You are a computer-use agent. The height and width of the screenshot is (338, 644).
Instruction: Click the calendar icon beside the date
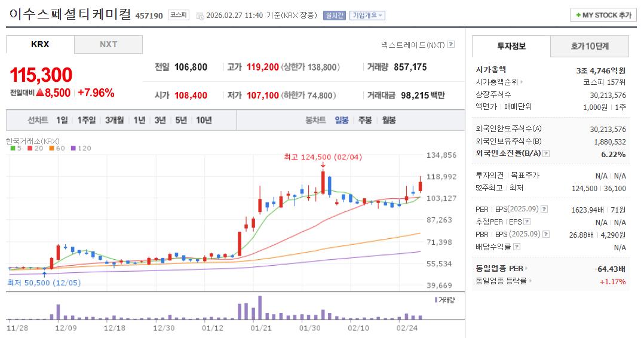pos(200,16)
